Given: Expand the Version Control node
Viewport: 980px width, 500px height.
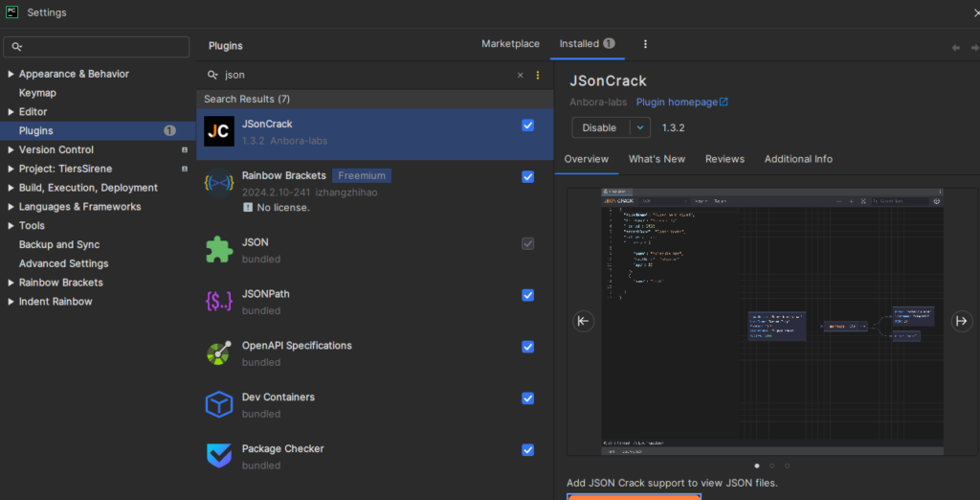Looking at the screenshot, I should 11,150.
